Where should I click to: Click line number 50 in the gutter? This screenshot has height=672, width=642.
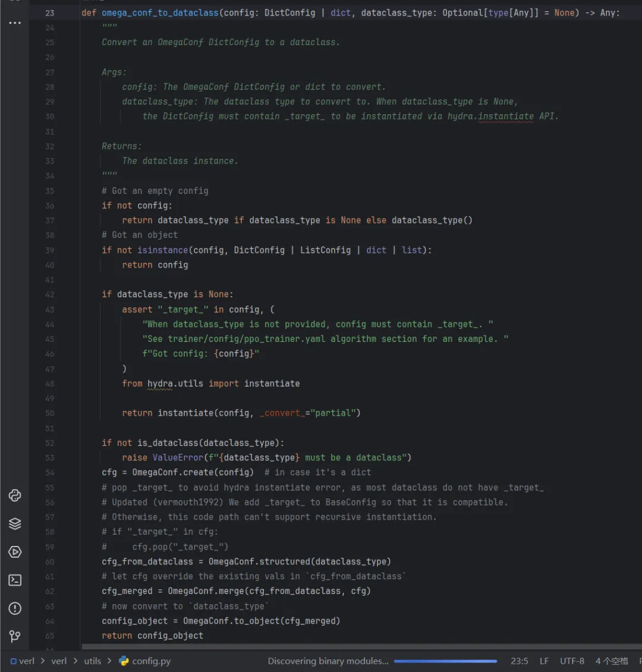point(50,413)
